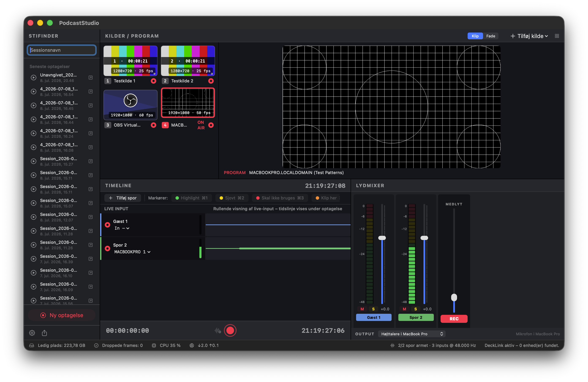
Task: Add Skal ikke bruges marker
Action: (x=280, y=198)
